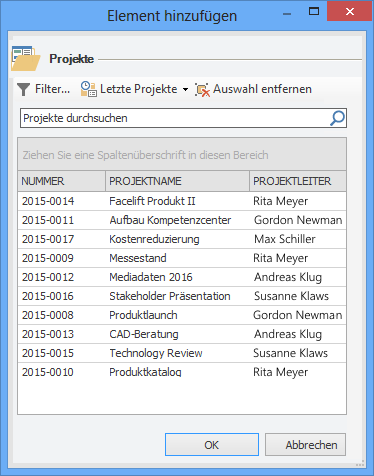Select project number 2015-0011

tap(48, 220)
